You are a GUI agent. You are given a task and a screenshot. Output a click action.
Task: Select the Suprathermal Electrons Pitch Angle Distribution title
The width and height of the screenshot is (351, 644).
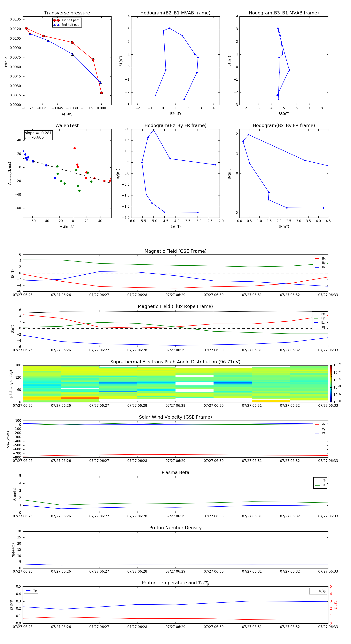tap(175, 362)
